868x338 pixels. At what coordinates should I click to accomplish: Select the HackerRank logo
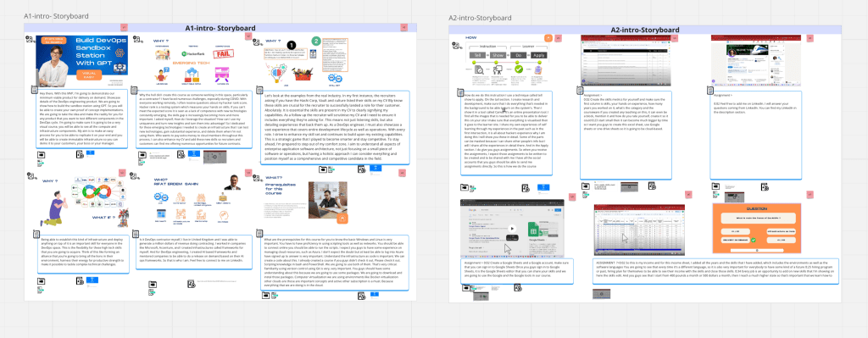coord(193,53)
